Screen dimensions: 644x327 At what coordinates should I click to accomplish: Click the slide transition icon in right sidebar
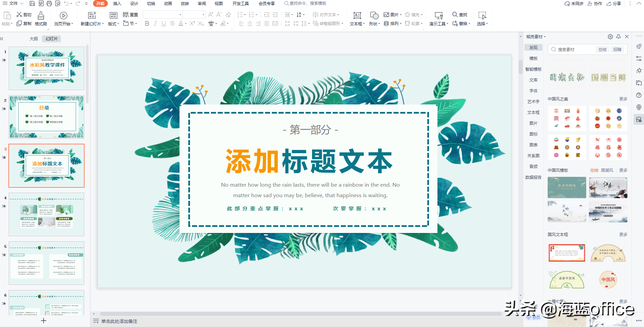639,83
